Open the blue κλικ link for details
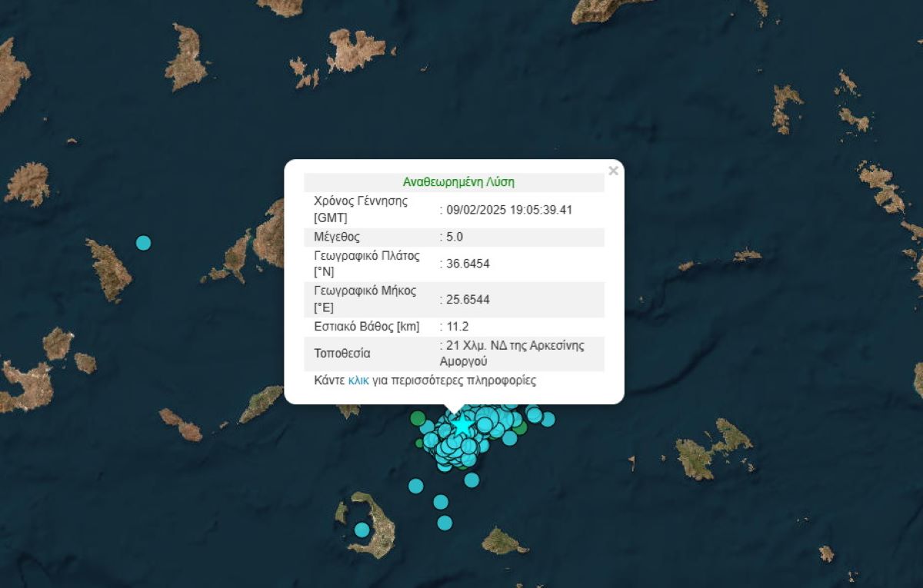Viewport: 923px width, 588px height. (x=358, y=380)
